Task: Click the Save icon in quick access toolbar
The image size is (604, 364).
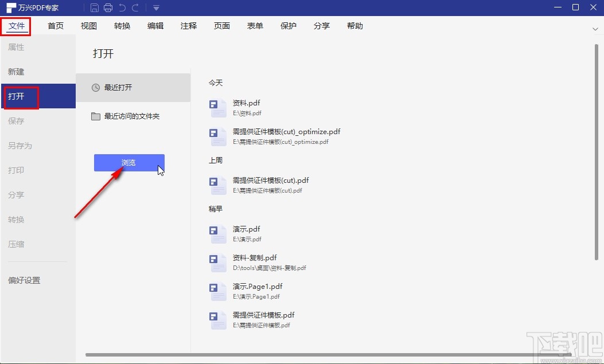Action: 94,7
